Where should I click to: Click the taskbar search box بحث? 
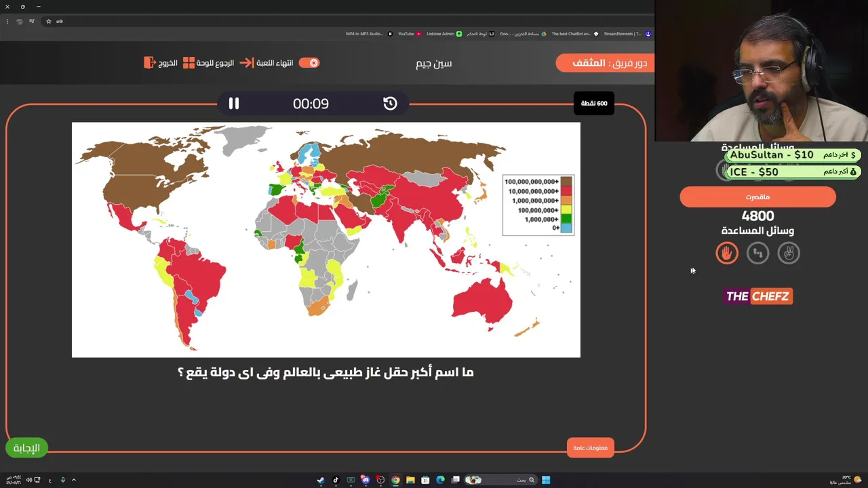pos(501,480)
